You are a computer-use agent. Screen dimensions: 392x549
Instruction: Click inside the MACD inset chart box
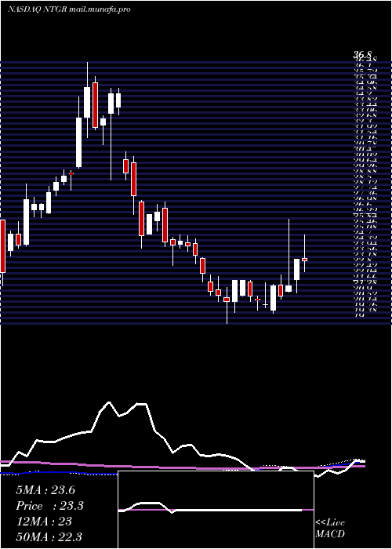(216, 510)
